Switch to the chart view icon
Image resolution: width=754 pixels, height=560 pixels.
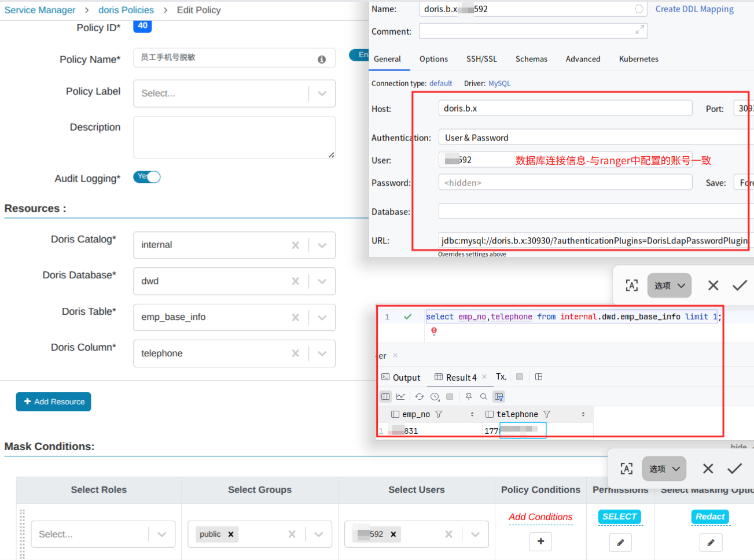400,396
